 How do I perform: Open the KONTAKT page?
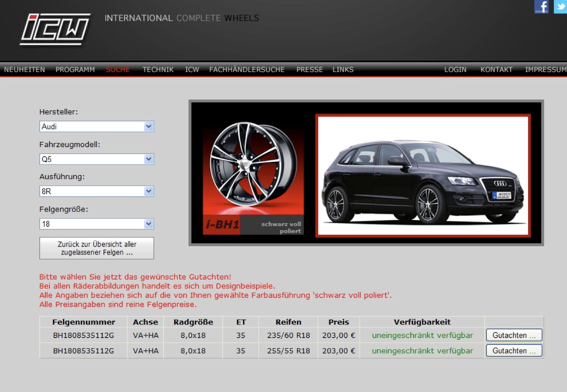[x=496, y=69]
